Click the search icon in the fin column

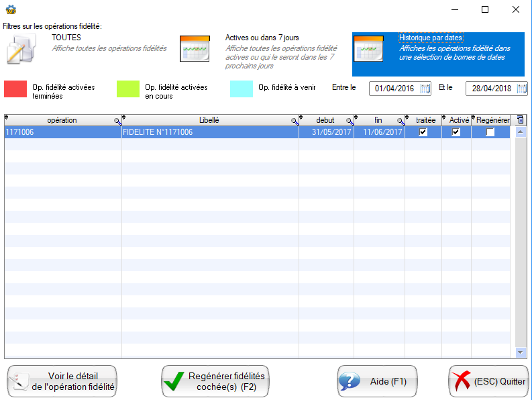point(401,121)
